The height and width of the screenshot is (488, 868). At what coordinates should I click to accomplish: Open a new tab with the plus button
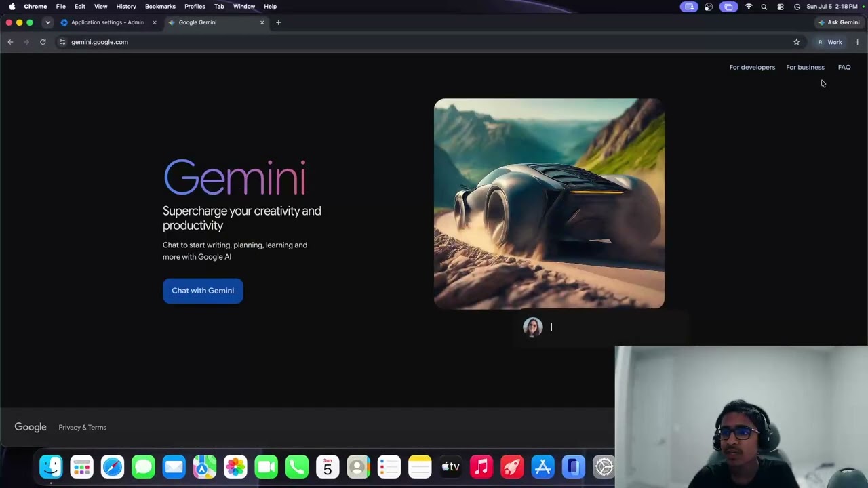coord(278,22)
